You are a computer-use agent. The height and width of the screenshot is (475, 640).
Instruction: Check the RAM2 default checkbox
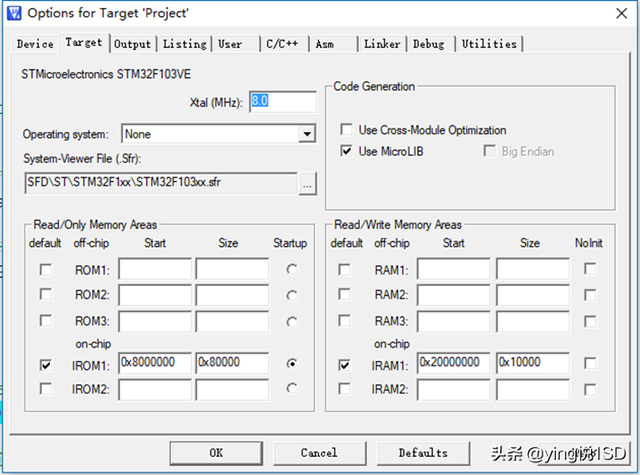pyautogui.click(x=344, y=294)
